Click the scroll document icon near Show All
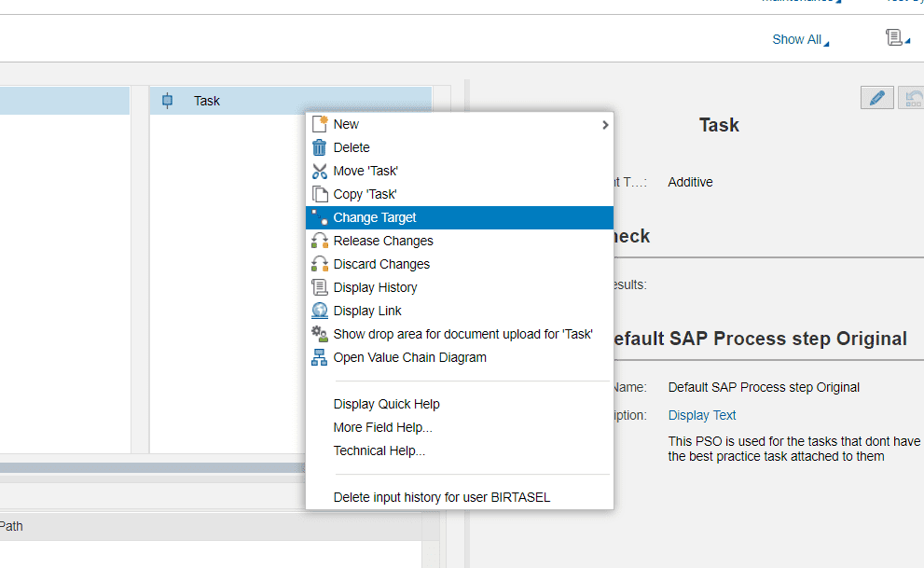This screenshot has height=568, width=924. (x=893, y=37)
